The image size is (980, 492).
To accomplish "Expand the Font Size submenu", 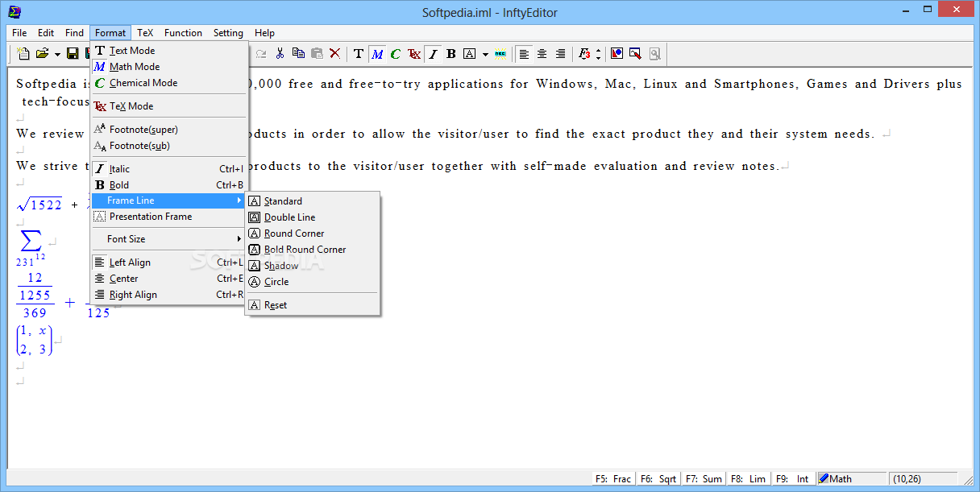I will (x=168, y=239).
